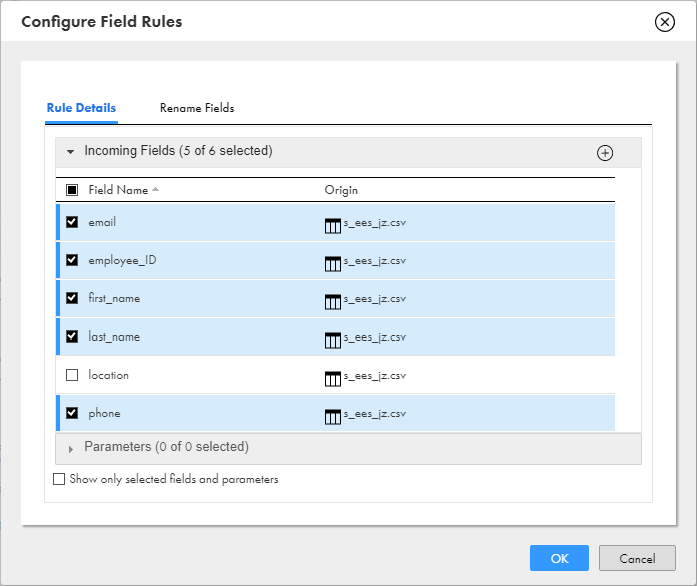The width and height of the screenshot is (697, 586).
Task: Select the phone field name
Action: point(104,413)
